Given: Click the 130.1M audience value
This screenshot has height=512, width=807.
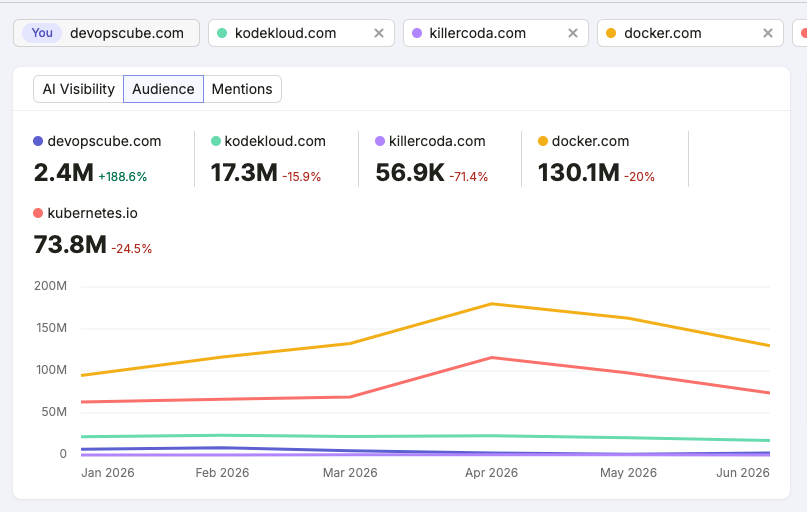Looking at the screenshot, I should (x=578, y=172).
